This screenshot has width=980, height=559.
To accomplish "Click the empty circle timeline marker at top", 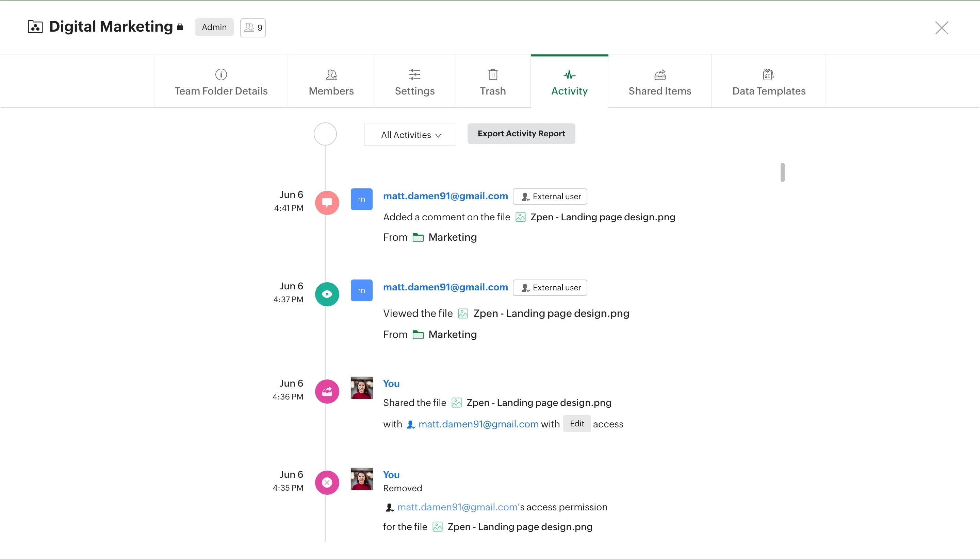I will 325,134.
